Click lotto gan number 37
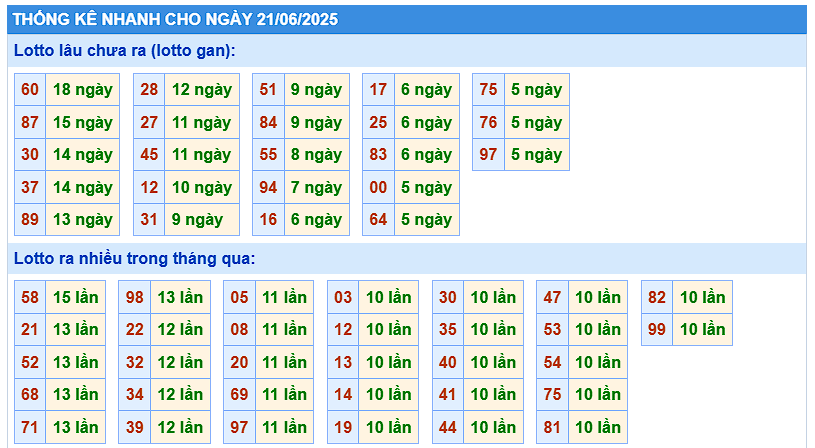 click(30, 187)
